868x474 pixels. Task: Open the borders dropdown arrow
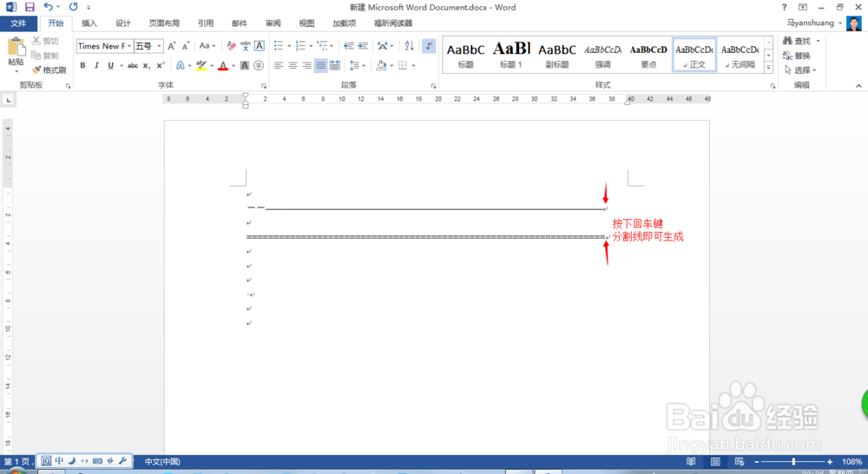coord(413,66)
